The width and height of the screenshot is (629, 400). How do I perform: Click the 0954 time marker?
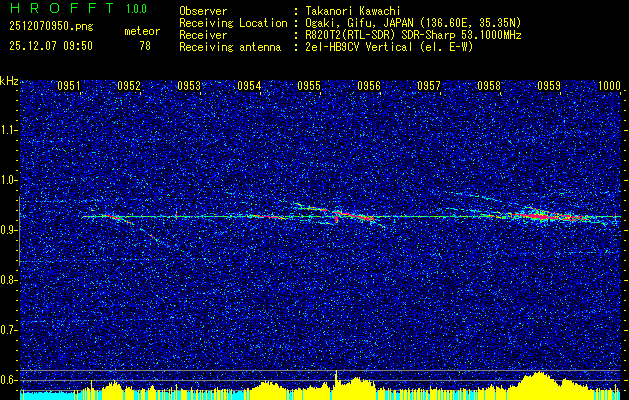pos(249,86)
